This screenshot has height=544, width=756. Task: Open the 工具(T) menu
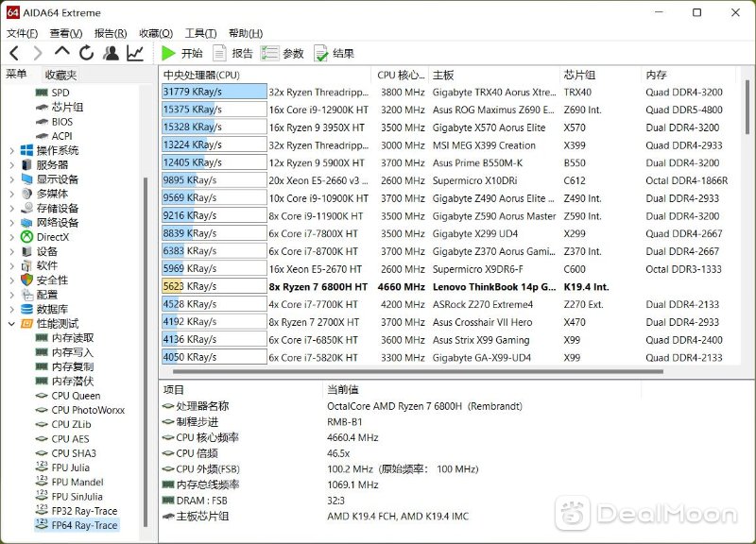[200, 33]
